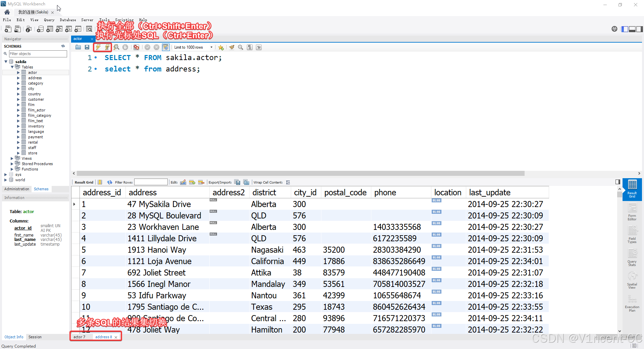Toggle result grid side panel button
Image resolution: width=644 pixels, height=349 pixels.
click(x=618, y=182)
